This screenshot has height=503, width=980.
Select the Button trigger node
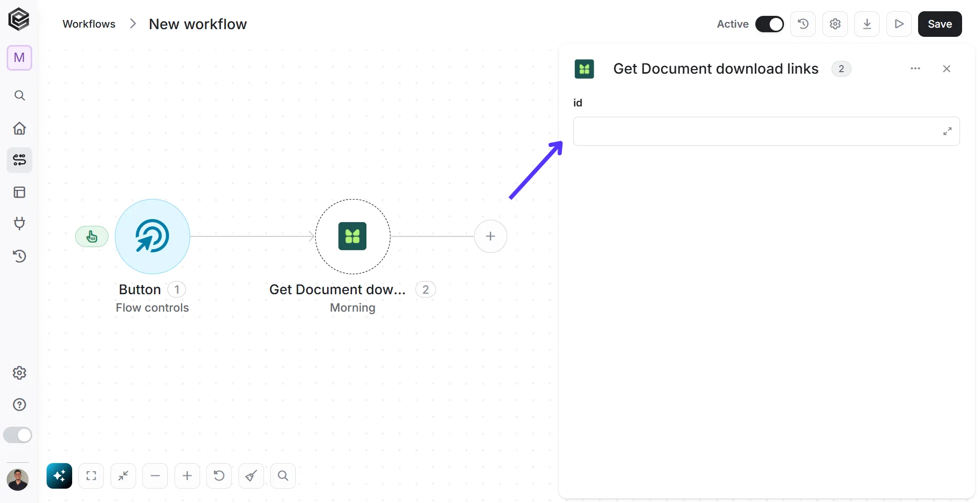click(153, 236)
